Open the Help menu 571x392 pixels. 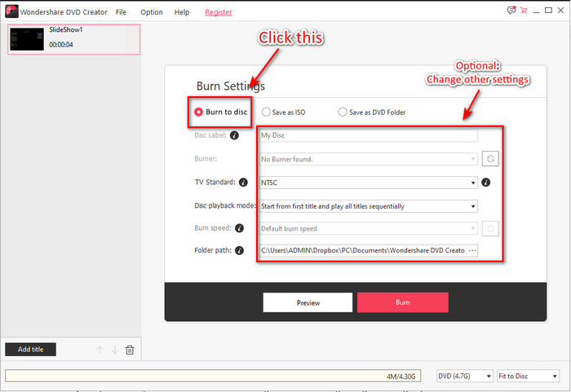[x=182, y=12]
